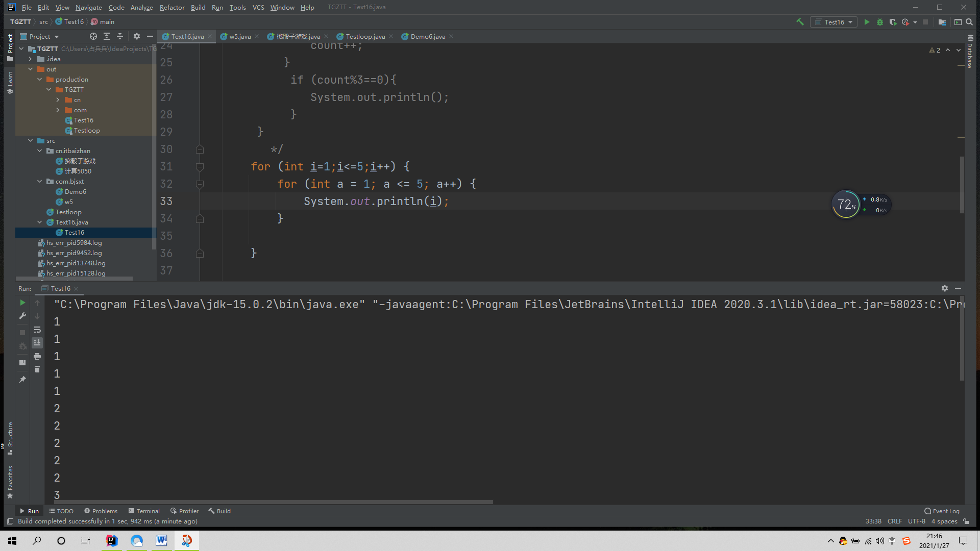
Task: Open the Navigate menu
Action: pos(89,7)
